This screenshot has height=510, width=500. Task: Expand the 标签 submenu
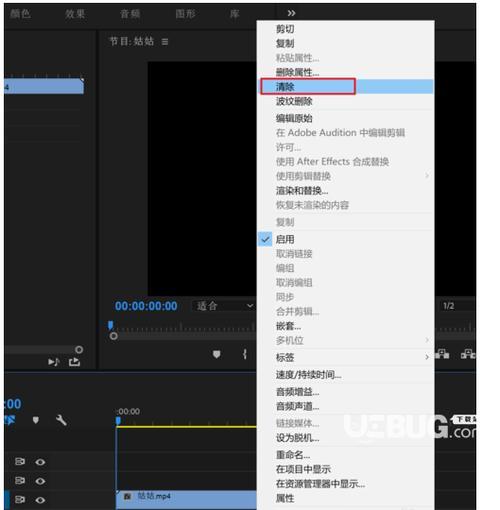346,357
